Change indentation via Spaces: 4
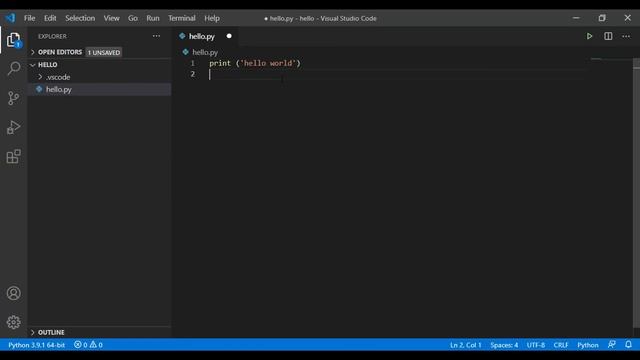 click(504, 345)
